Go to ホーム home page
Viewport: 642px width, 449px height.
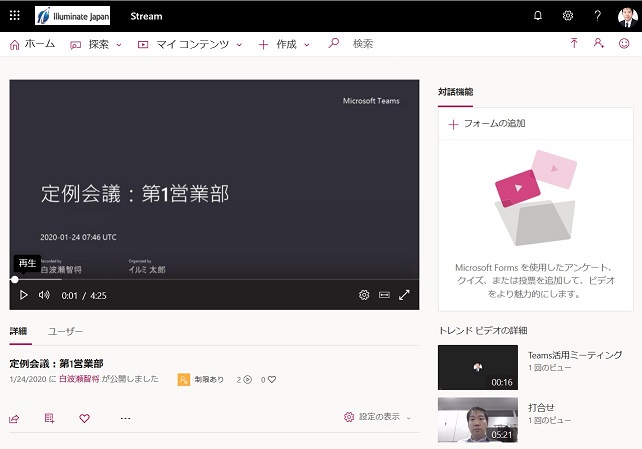(32, 44)
